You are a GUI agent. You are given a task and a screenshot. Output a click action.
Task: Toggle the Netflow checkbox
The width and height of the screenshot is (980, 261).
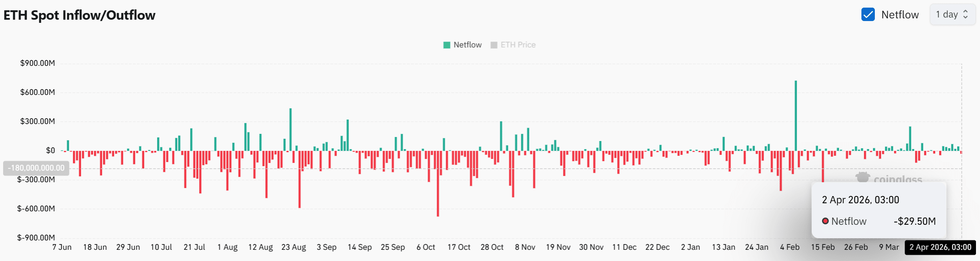pyautogui.click(x=868, y=15)
